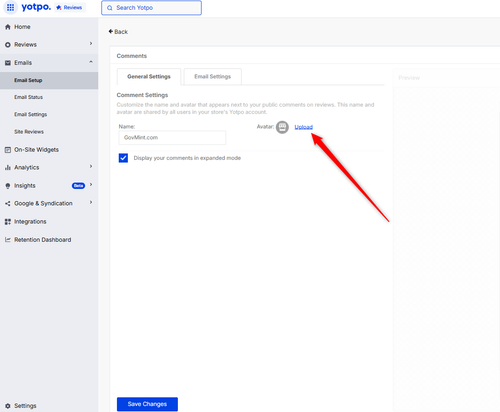
Task: Click the Insights Beta badge
Action: [78, 186]
